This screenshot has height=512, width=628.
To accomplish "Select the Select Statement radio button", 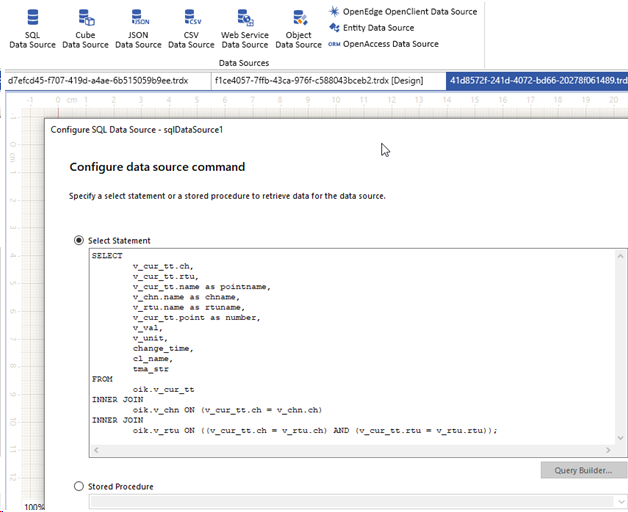I will (x=79, y=240).
